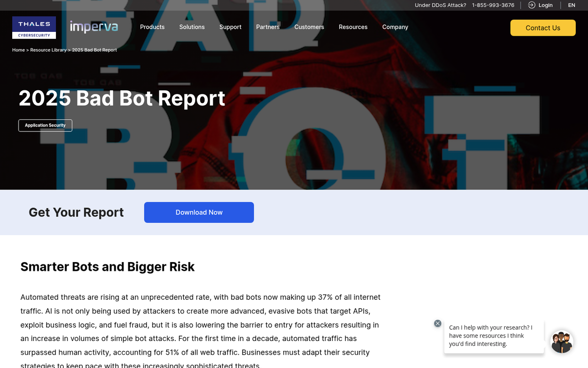Close the chat popup message
Viewport: 588px width, 368px height.
click(x=438, y=323)
